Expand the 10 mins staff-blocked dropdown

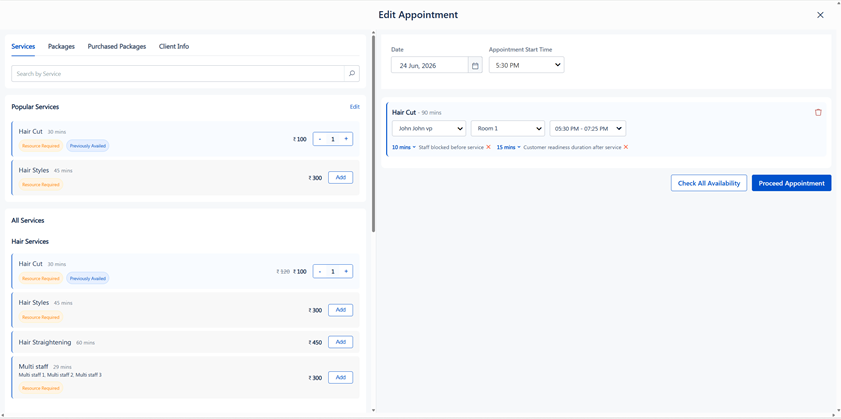(x=404, y=147)
